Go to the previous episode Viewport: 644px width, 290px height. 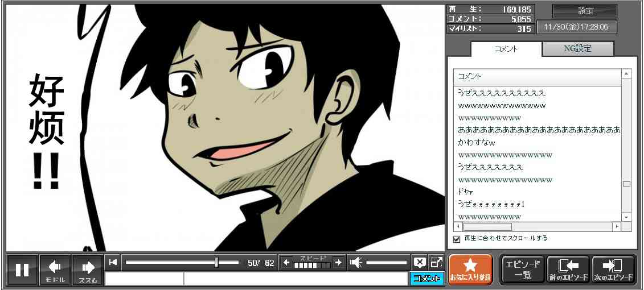pos(568,269)
